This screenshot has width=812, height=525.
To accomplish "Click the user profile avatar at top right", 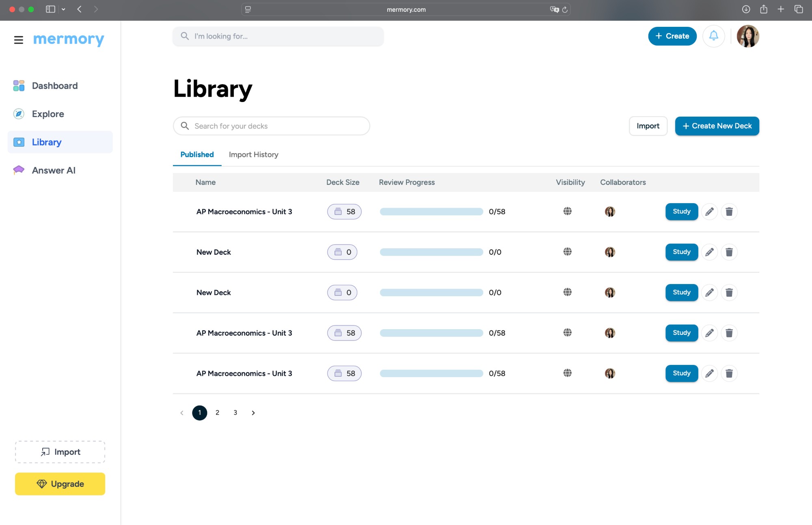I will pos(747,36).
